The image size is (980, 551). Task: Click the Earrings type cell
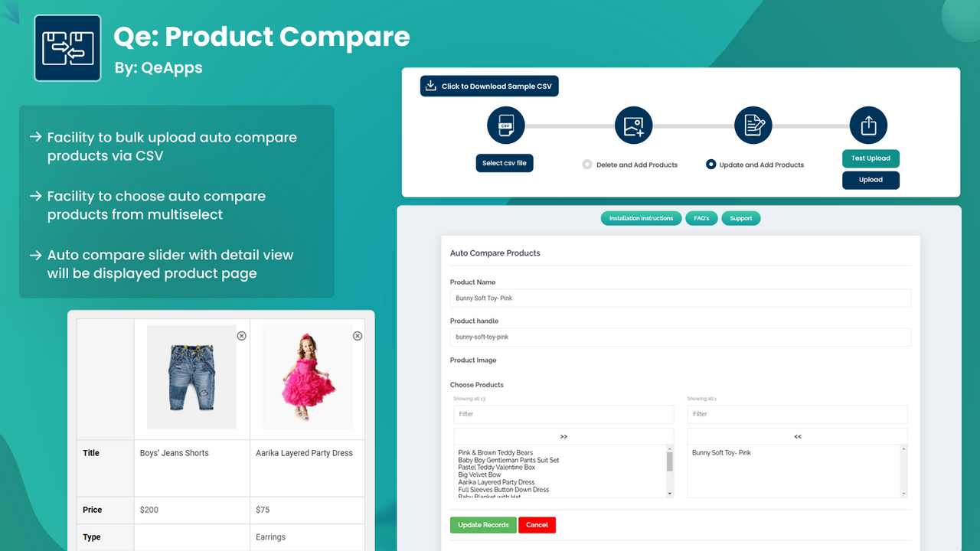307,537
